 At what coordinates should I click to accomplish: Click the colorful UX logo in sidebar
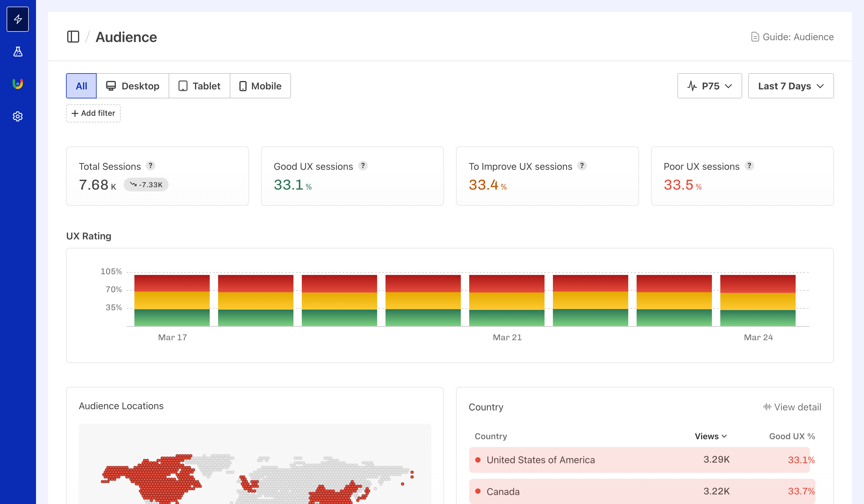[x=17, y=83]
